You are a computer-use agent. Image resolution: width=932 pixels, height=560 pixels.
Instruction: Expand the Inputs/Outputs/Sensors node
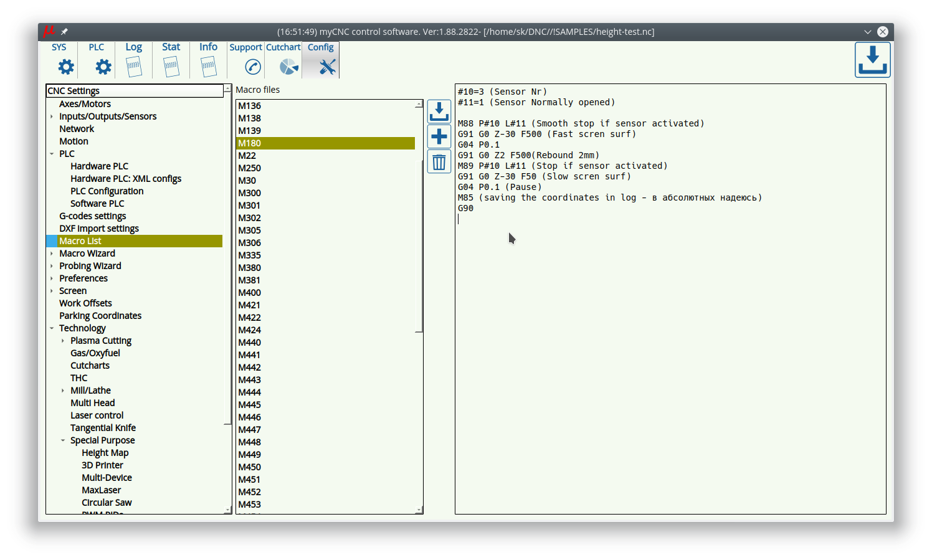(52, 116)
